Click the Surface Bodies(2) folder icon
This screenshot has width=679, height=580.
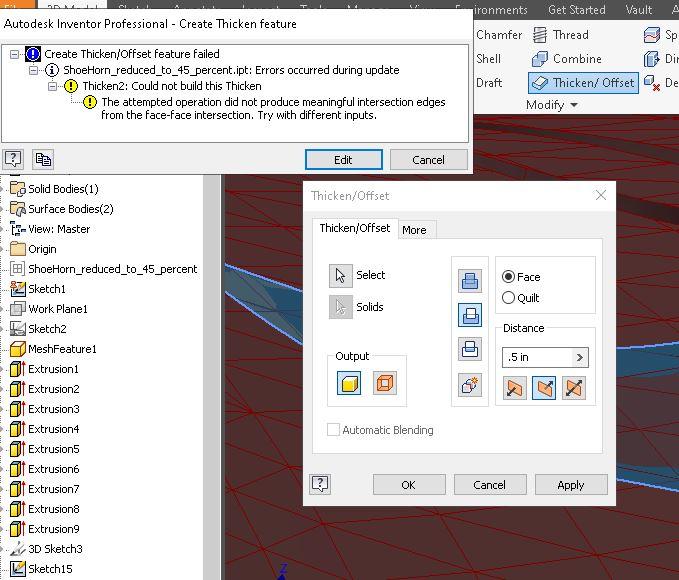tap(17, 209)
